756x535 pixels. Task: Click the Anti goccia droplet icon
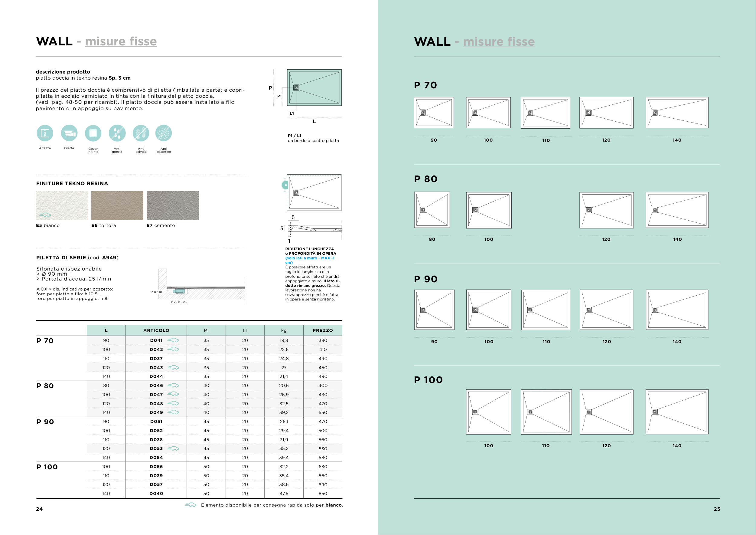click(x=117, y=133)
